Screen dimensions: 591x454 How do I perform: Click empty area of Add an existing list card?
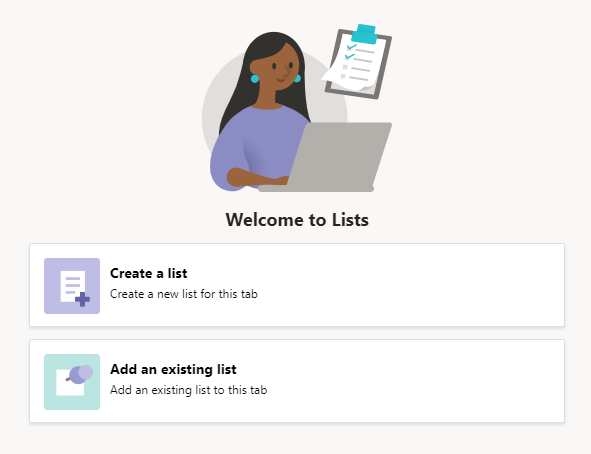415,381
